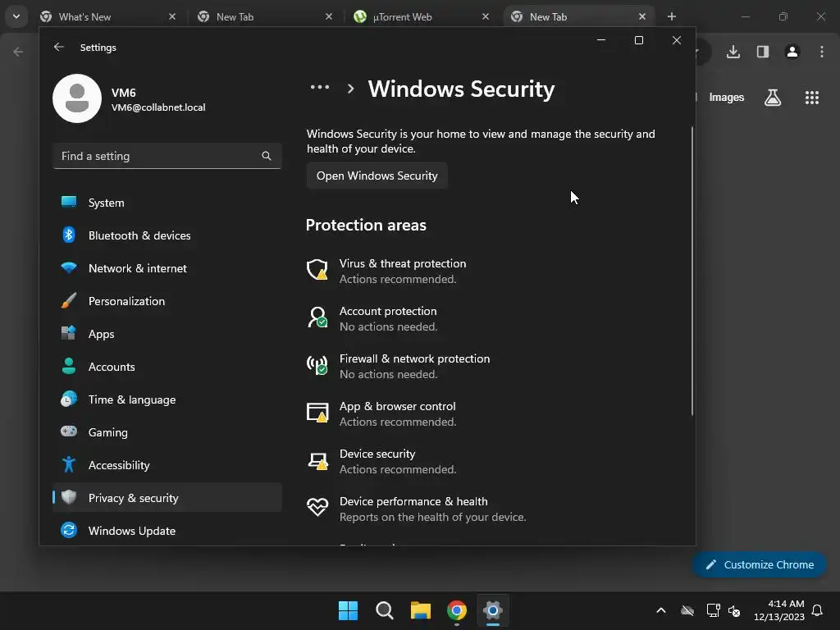Viewport: 840px width, 630px height.
Task: Open the Account protection person icon
Action: [x=317, y=317]
